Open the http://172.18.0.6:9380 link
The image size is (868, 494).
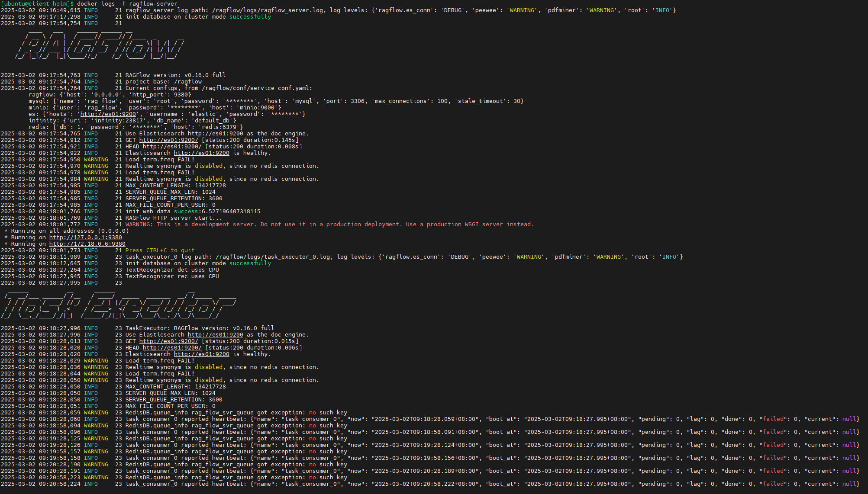(87, 244)
